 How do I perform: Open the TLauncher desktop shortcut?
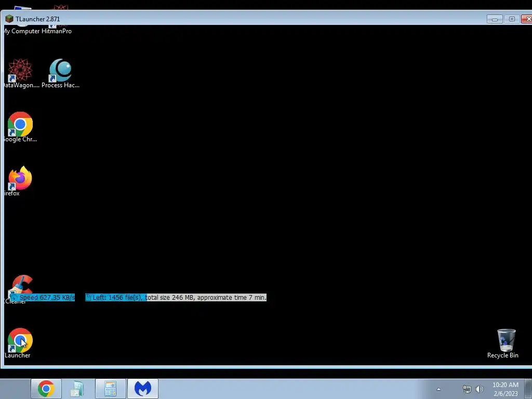pyautogui.click(x=20, y=343)
